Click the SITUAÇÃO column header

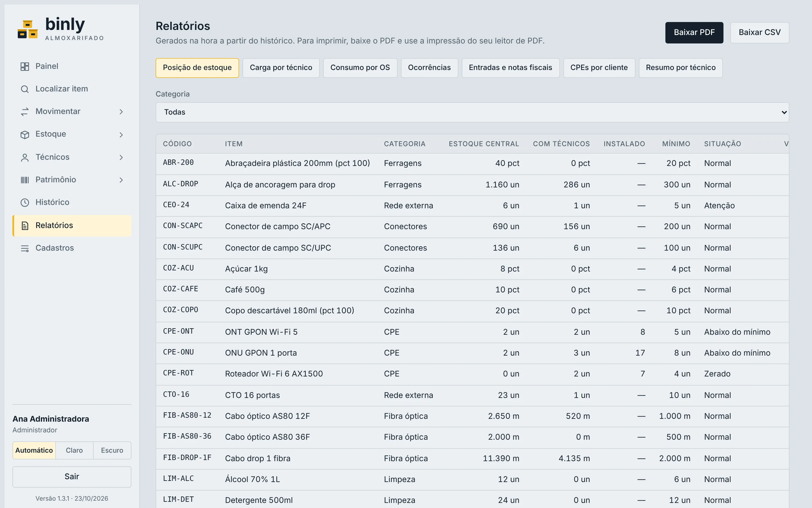point(722,144)
